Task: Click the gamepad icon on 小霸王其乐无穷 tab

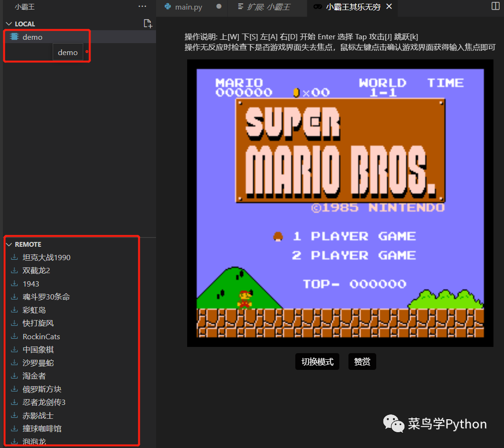Action: tap(317, 6)
